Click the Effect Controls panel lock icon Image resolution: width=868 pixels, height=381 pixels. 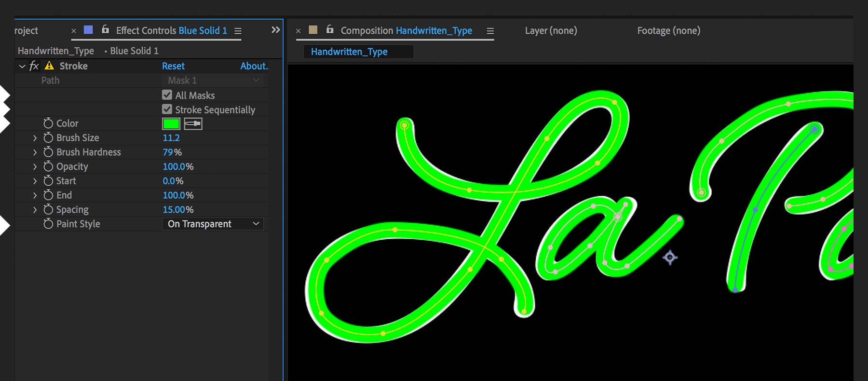click(106, 30)
